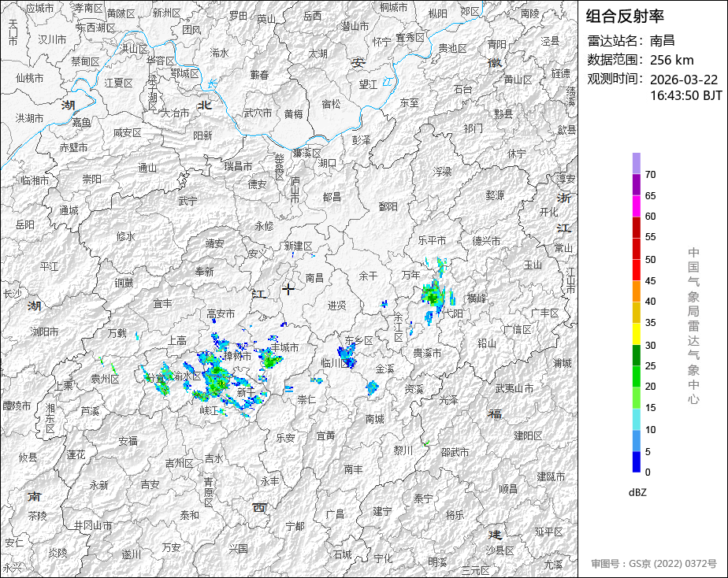Click the '45' legend scale value
The height and width of the screenshot is (578, 728).
650,280
